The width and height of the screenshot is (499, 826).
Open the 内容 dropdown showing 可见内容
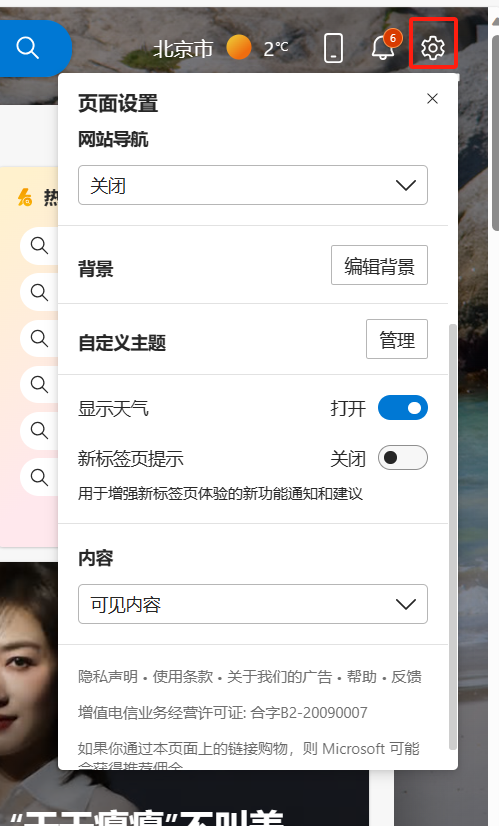(x=253, y=604)
